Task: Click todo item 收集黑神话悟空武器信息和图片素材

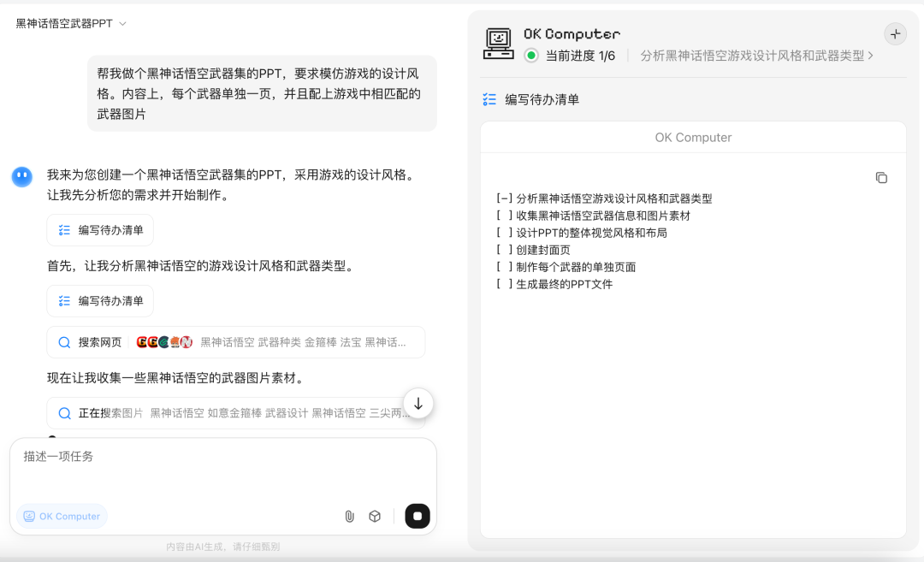Action: (593, 216)
